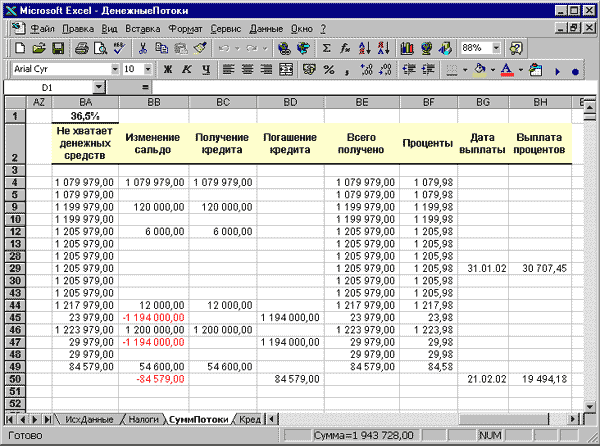Open the Формат menu

point(186,29)
